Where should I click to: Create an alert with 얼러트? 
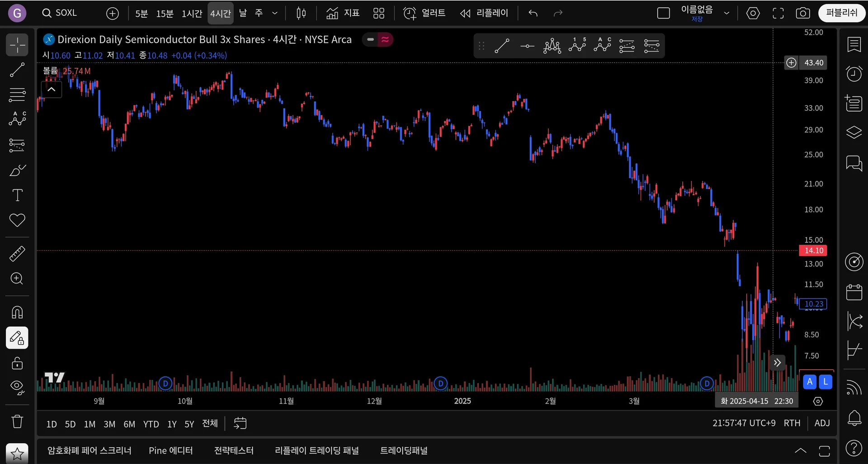[x=424, y=14]
